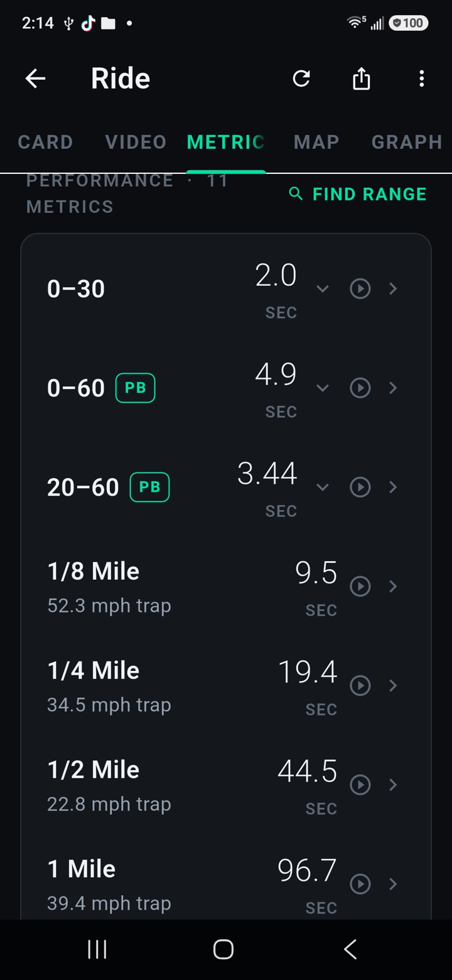Refresh the ride data

(301, 79)
